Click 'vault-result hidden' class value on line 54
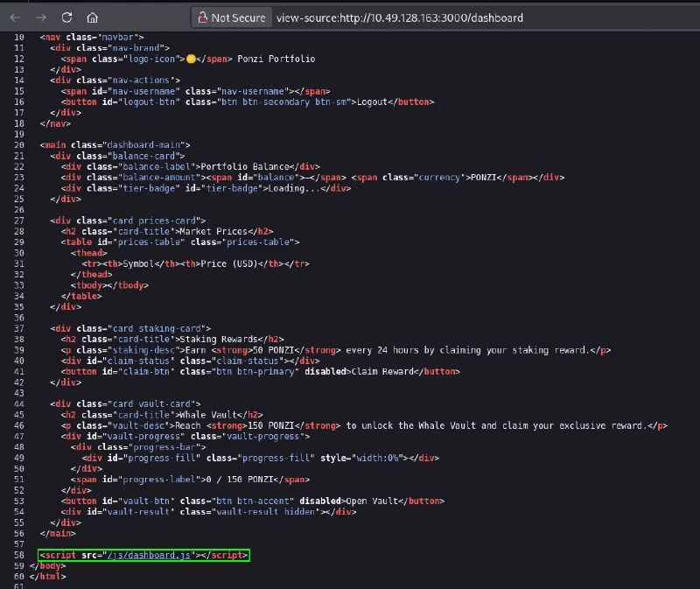 tap(266, 512)
